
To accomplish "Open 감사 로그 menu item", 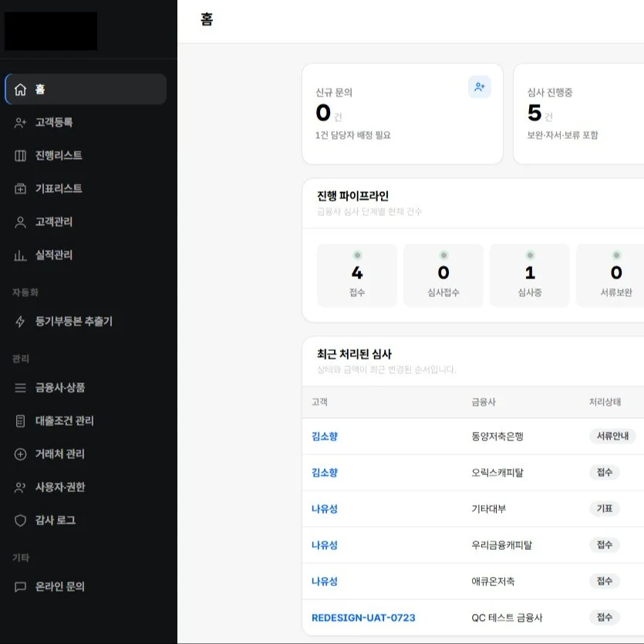I will pos(86,521).
